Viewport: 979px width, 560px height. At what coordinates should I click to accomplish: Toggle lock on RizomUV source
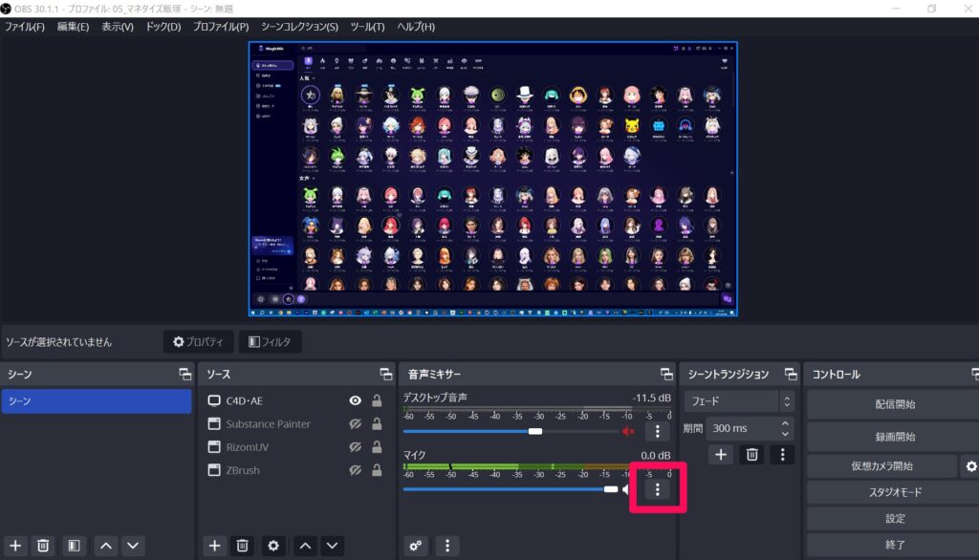(377, 447)
